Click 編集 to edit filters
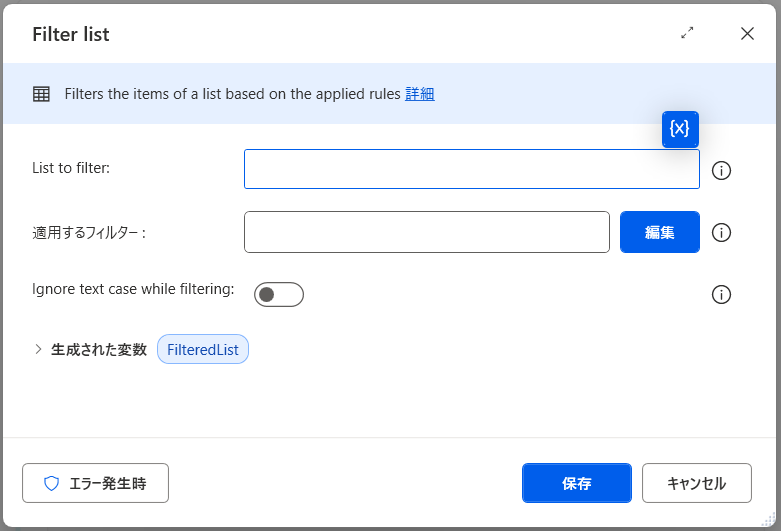The width and height of the screenshot is (781, 531). (x=659, y=232)
